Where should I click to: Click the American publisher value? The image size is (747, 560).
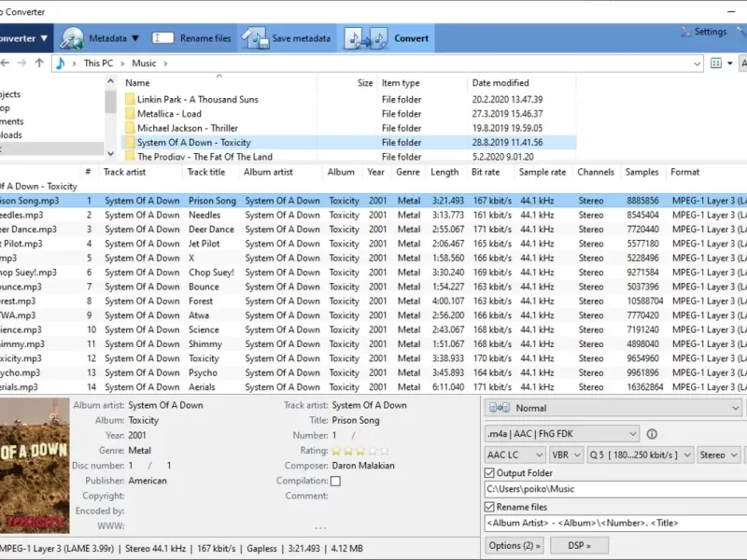(x=148, y=481)
